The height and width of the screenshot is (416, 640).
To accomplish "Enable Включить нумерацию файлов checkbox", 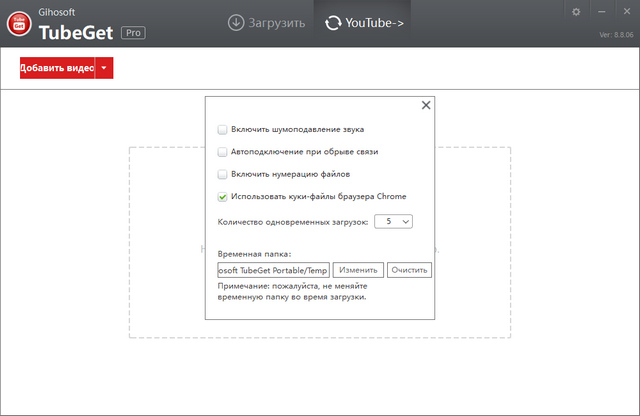I will tap(222, 174).
